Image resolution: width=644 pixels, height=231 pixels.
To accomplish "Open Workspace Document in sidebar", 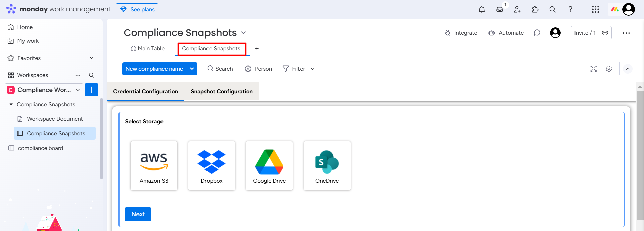I will [x=55, y=119].
